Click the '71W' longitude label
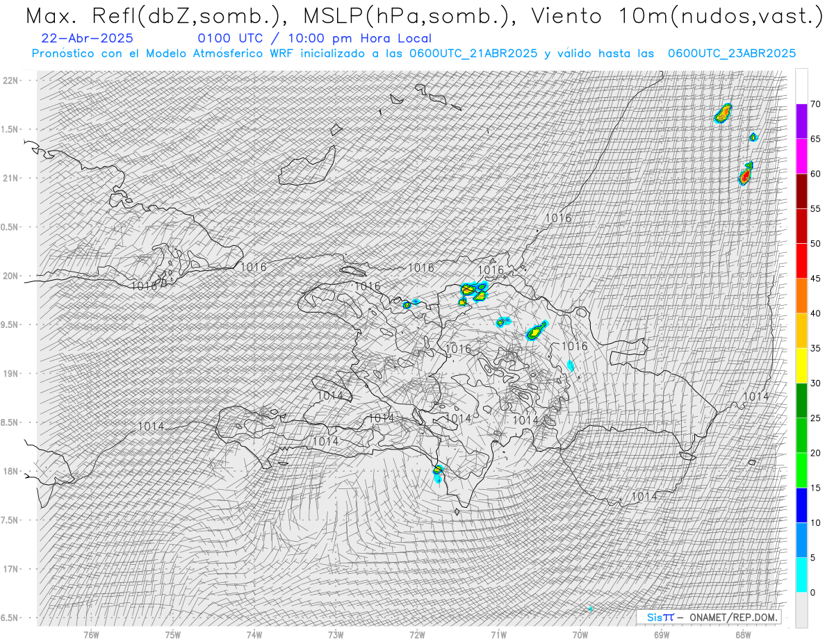Screen dimensions: 834x644 [498, 634]
